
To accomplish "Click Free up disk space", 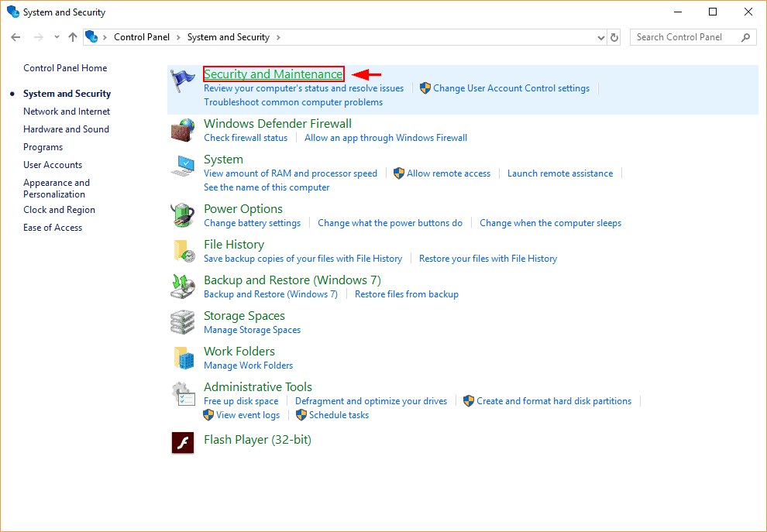I will point(241,401).
